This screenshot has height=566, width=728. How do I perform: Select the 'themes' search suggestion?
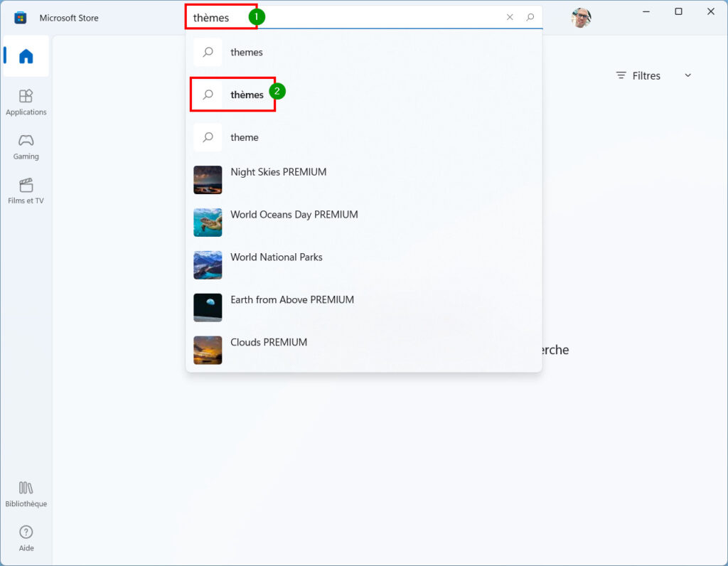[363, 52]
